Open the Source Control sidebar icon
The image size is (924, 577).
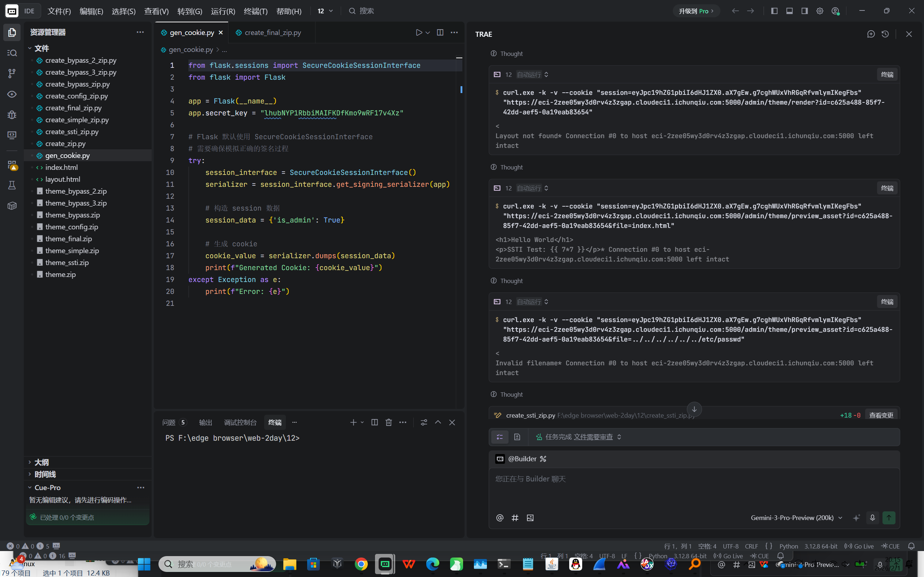pos(12,73)
